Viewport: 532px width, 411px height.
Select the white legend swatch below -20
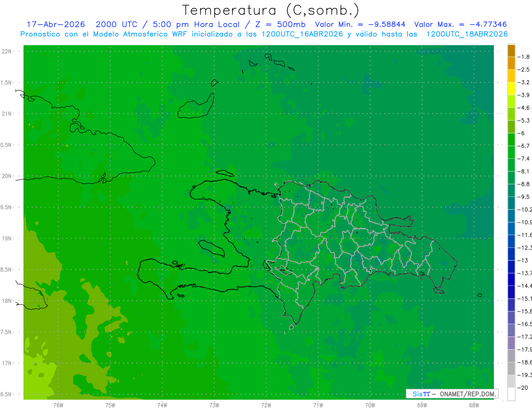(x=511, y=394)
